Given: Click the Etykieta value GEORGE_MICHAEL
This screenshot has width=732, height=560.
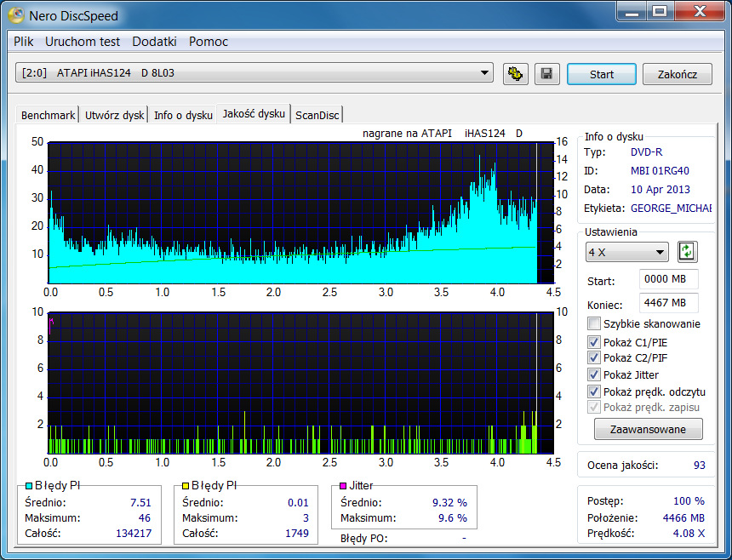Looking at the screenshot, I should [671, 209].
